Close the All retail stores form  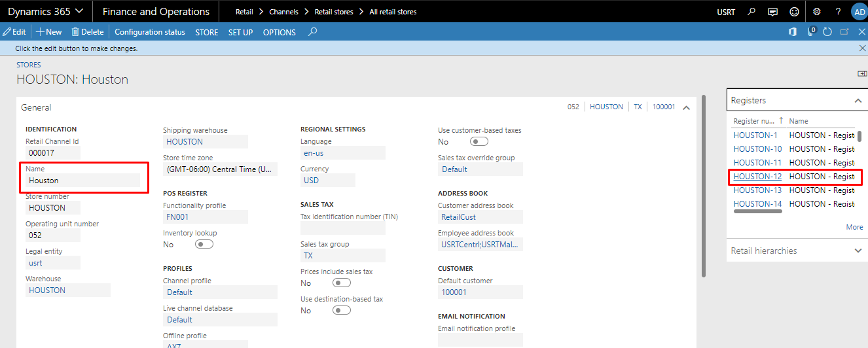861,31
